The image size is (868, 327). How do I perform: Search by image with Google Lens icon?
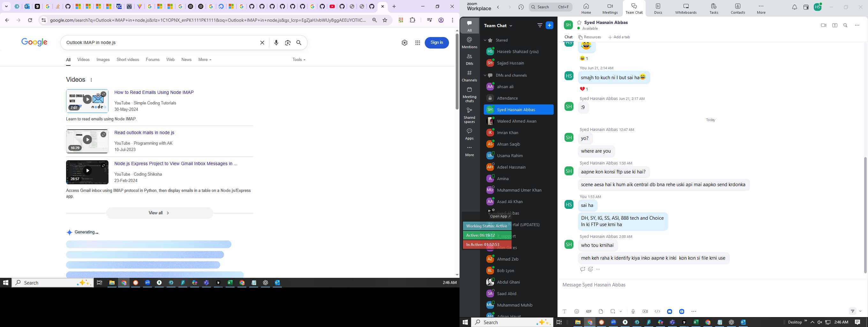pos(288,42)
